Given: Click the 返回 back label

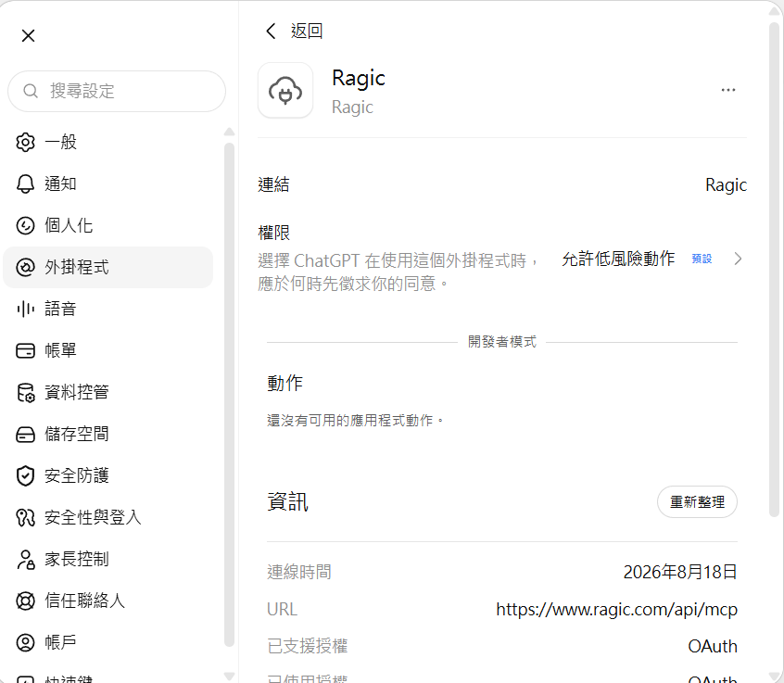Looking at the screenshot, I should [307, 31].
